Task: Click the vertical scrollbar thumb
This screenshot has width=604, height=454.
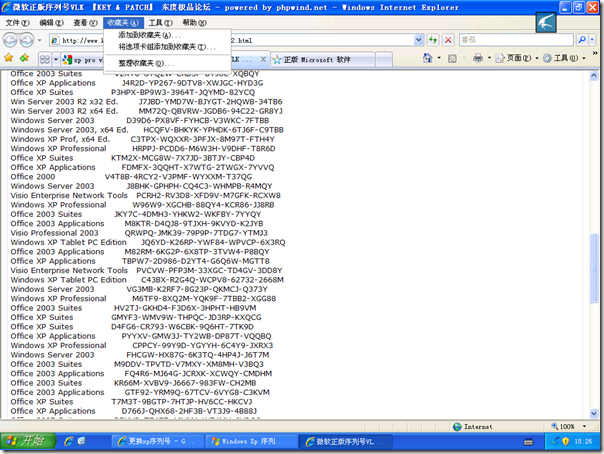Action: [594, 268]
